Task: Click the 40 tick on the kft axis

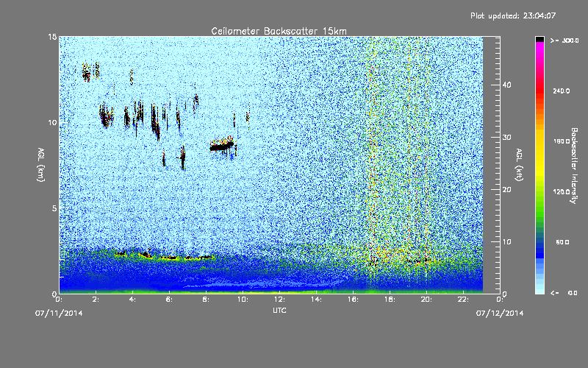Action: [x=506, y=85]
